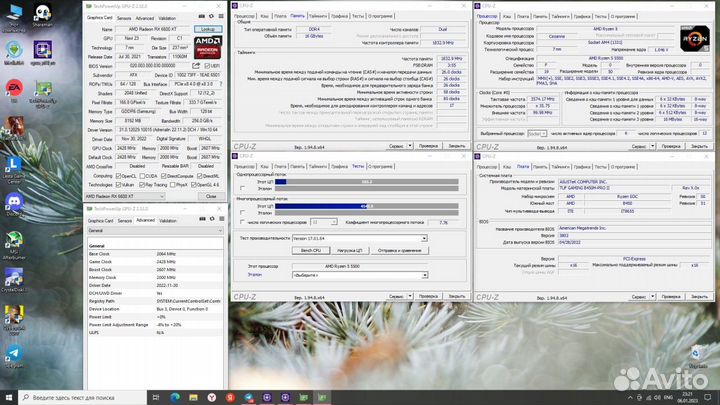Click Отправка и сравнение button

pos(399,250)
